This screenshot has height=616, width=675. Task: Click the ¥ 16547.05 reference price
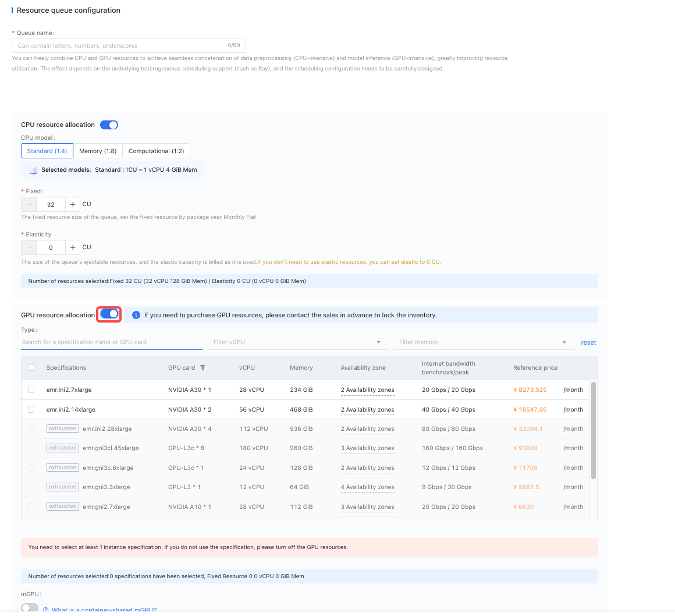tap(530, 410)
